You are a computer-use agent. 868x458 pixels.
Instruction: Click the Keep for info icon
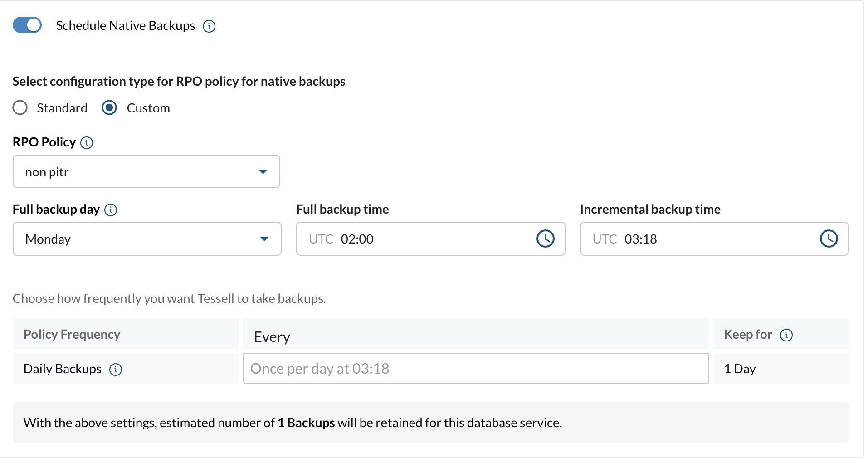point(786,335)
